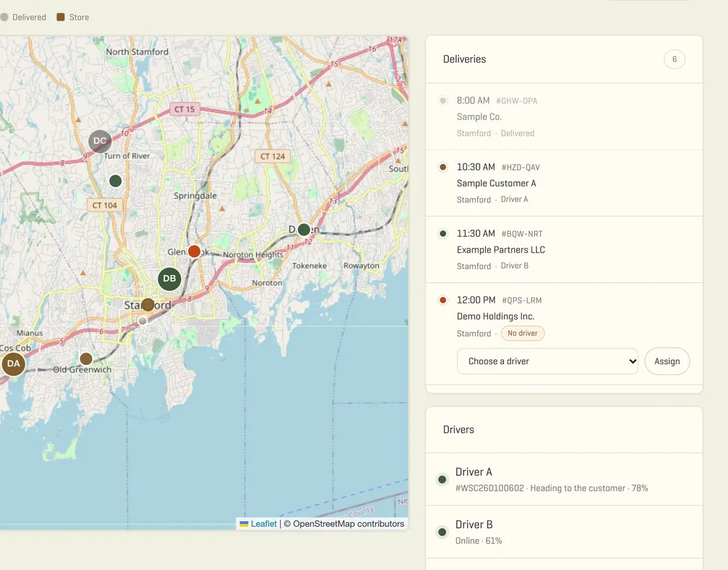The height and width of the screenshot is (570, 728).
Task: Click the brown store marker at Old Greenwich
Action: [86, 359]
